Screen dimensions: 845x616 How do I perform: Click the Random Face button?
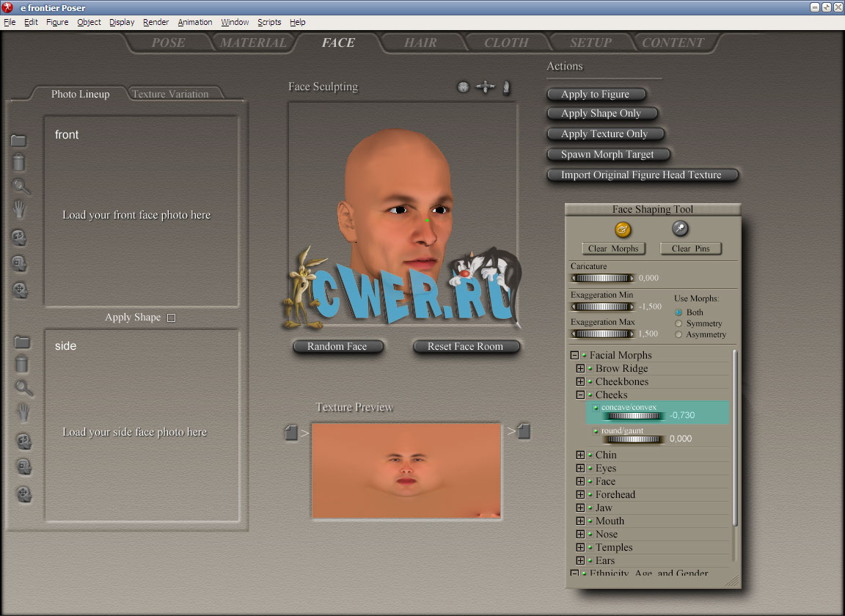pyautogui.click(x=337, y=347)
